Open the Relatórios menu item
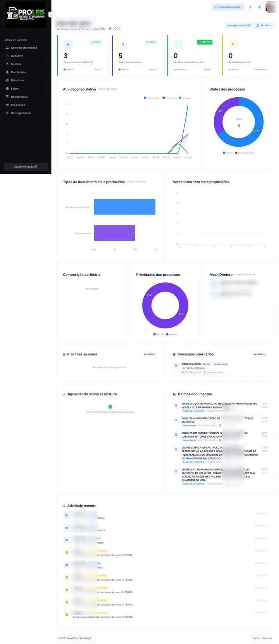 click(26, 81)
